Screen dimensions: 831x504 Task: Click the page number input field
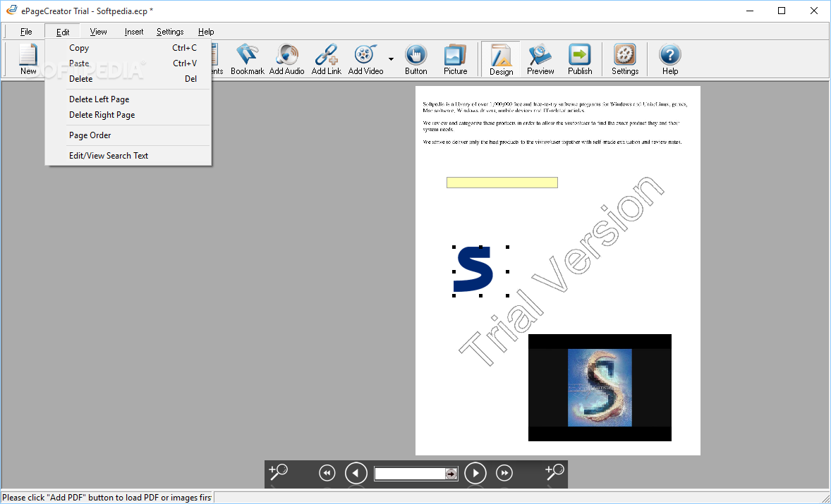(x=410, y=474)
